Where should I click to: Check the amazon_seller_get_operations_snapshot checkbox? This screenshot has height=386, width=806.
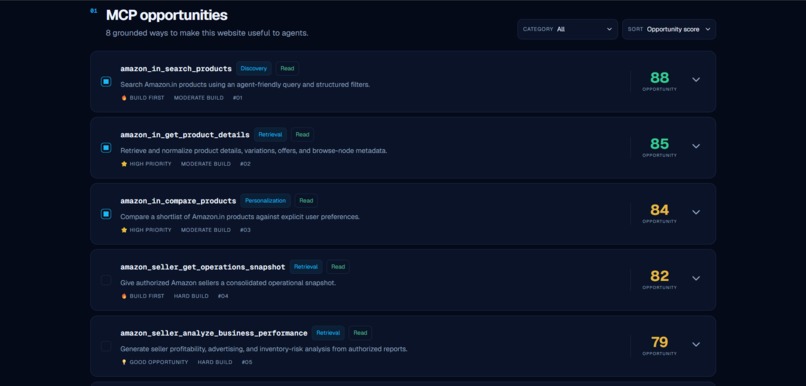(x=106, y=280)
